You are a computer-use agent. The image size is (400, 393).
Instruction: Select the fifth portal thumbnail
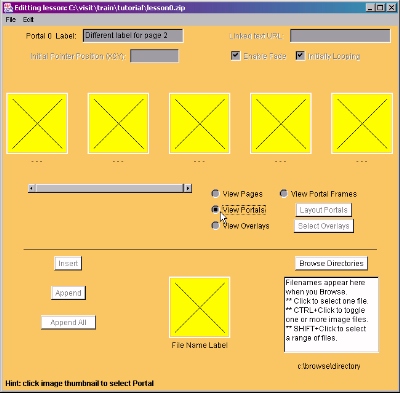pyautogui.click(x=362, y=123)
